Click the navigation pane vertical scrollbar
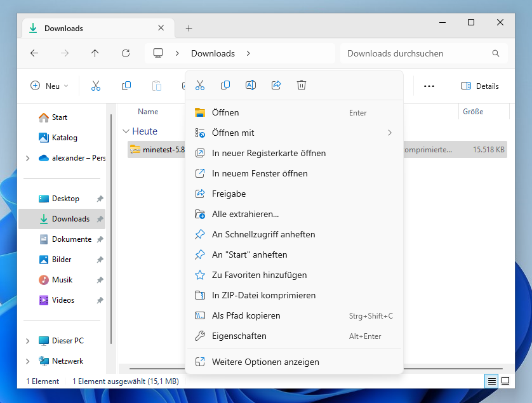 point(111,229)
